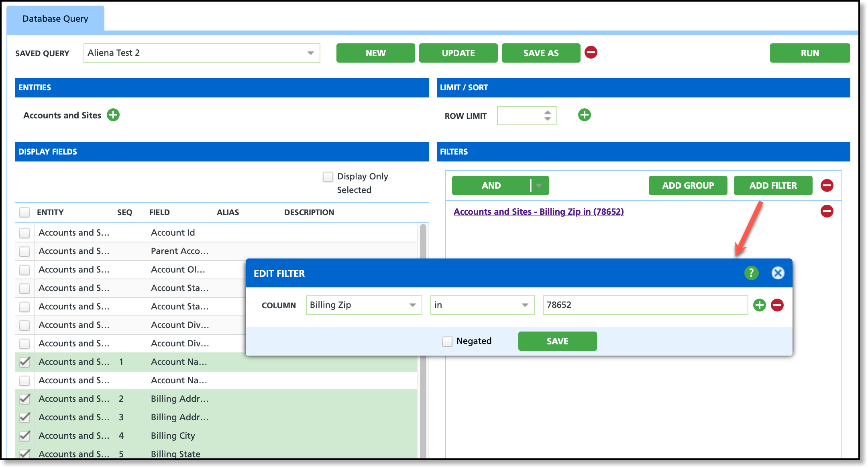Add an entity with green plus icon

pos(113,115)
